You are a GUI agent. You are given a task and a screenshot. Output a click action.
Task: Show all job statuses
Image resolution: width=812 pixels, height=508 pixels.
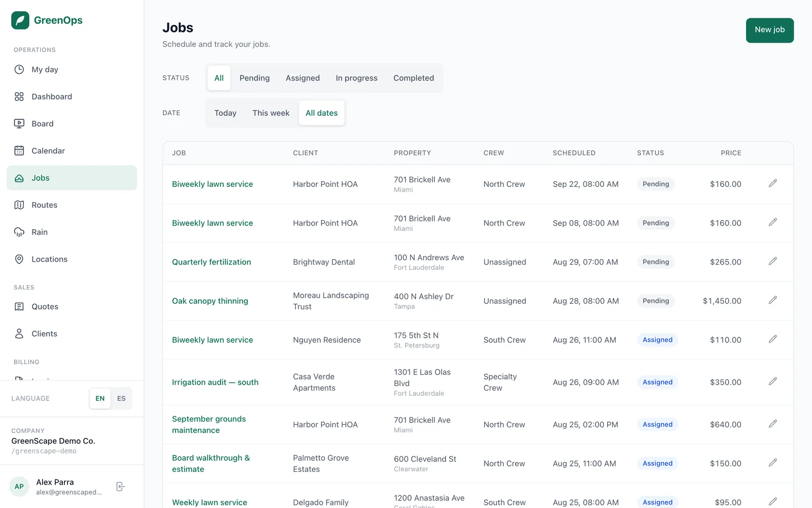coord(219,78)
